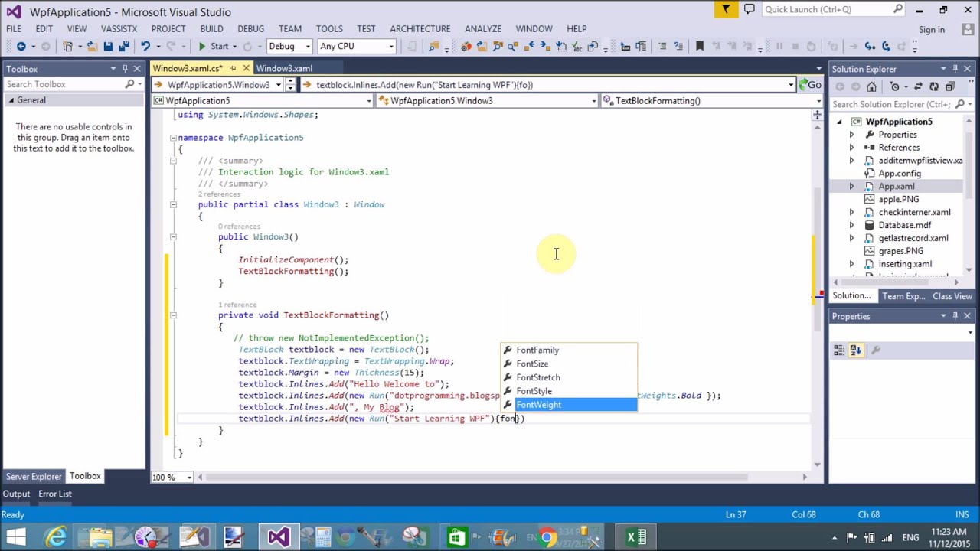
Task: Click Sync with Active Document icon
Action: pyautogui.click(x=917, y=86)
